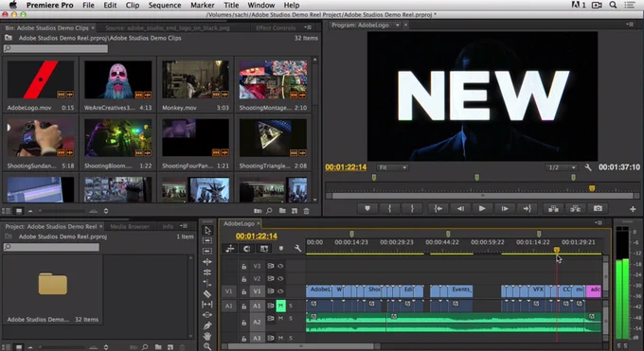Open Program monitor settings wrench

coord(588,167)
